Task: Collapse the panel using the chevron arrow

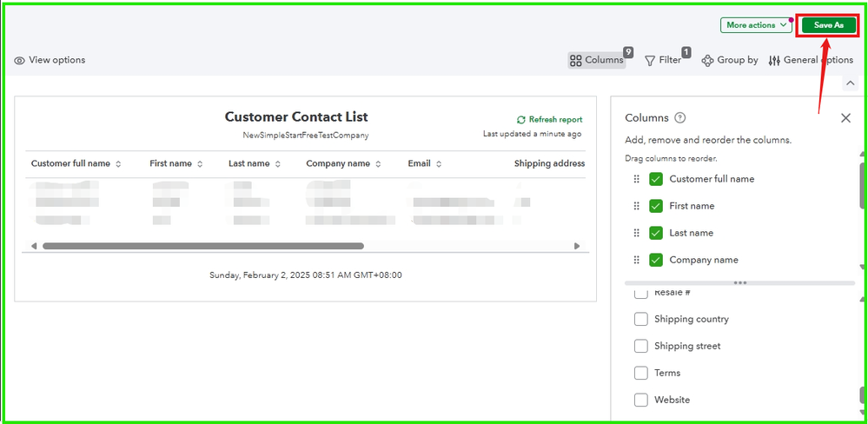Action: [x=850, y=83]
